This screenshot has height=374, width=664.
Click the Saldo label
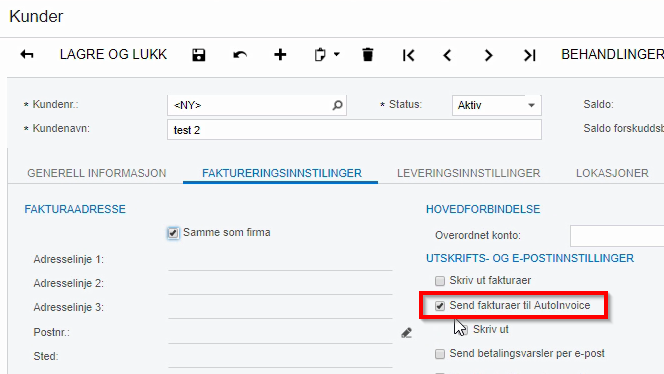click(x=598, y=104)
